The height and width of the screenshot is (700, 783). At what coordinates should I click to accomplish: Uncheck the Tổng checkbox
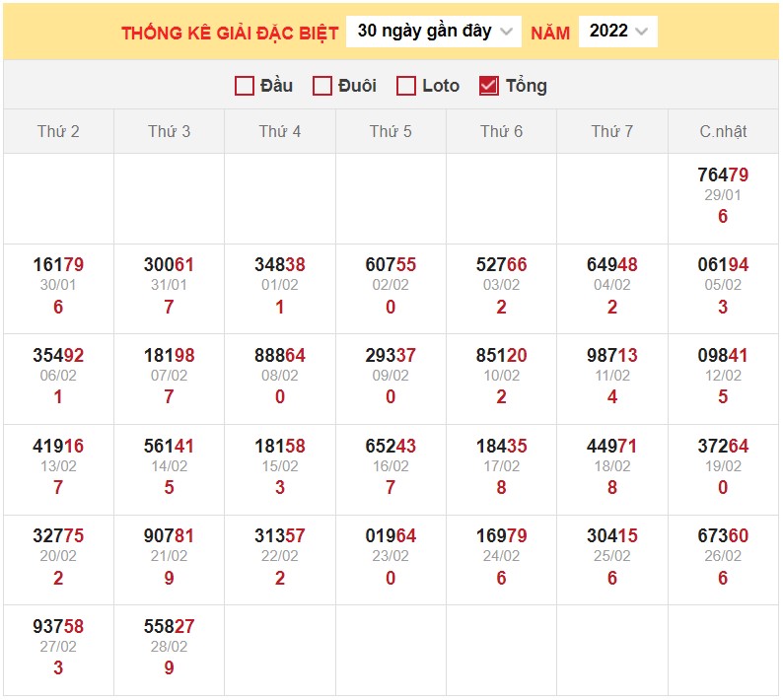click(x=488, y=86)
